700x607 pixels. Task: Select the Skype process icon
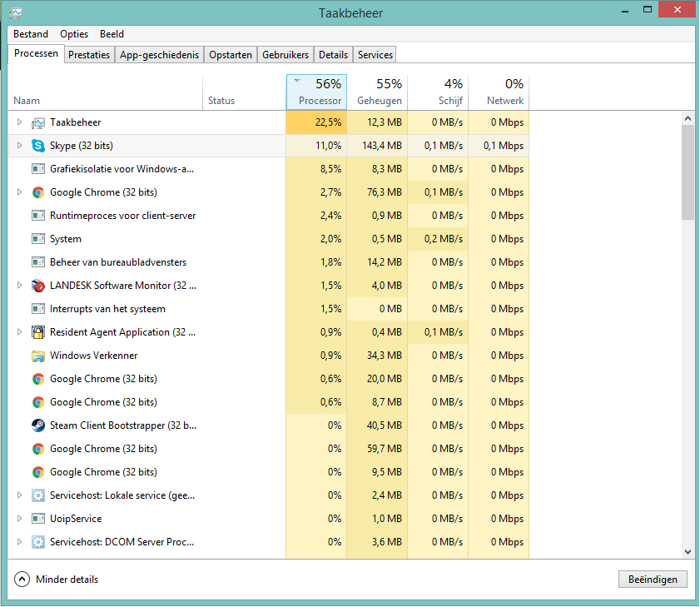(x=38, y=146)
